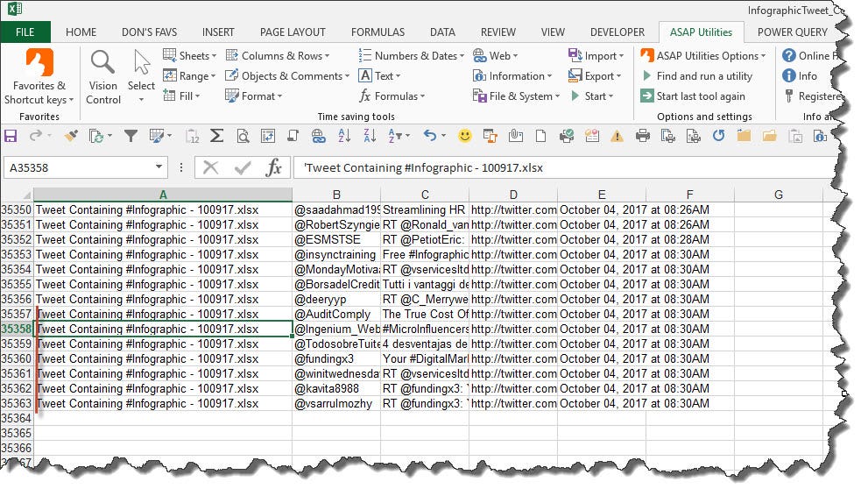
Task: Click the Filter funnel icon
Action: (x=131, y=136)
